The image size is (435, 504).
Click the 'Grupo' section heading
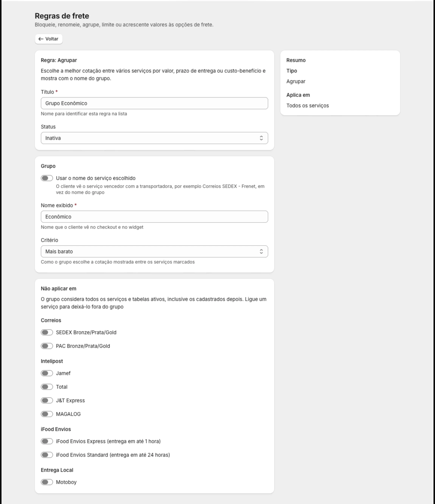click(48, 166)
